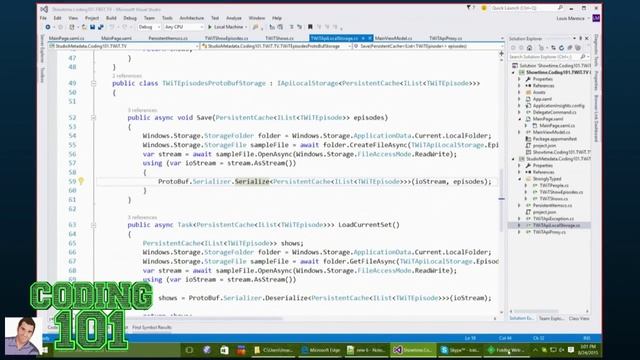Click the Pin icon on Solution Explorer panel
The width and height of the screenshot is (640, 360).
580,38
